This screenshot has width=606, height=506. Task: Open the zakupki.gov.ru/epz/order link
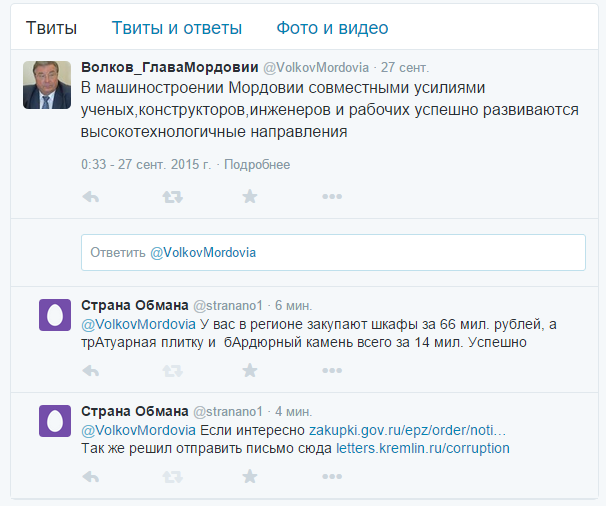[407, 430]
